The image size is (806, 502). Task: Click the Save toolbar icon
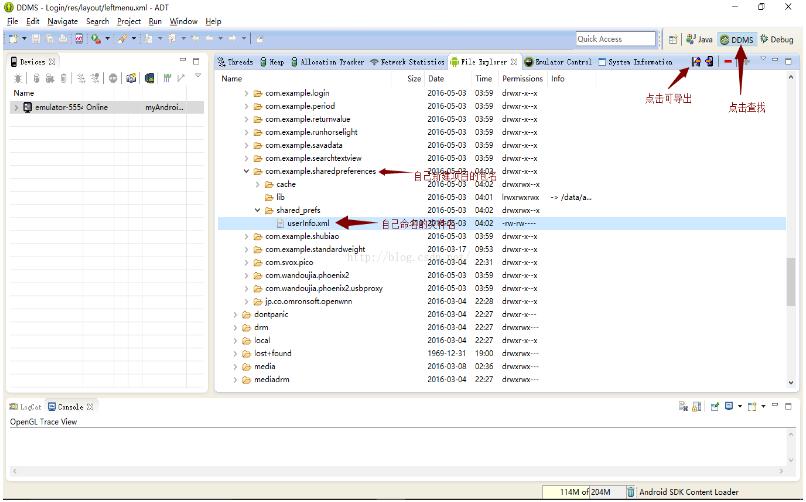tap(36, 39)
